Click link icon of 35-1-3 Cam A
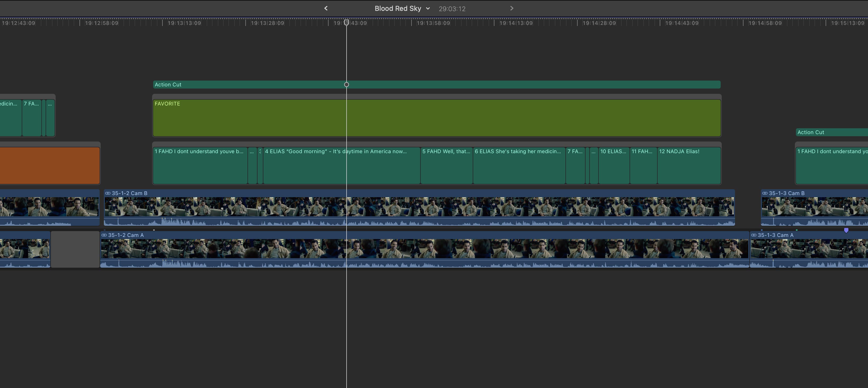Viewport: 868px width, 388px height. [754, 235]
